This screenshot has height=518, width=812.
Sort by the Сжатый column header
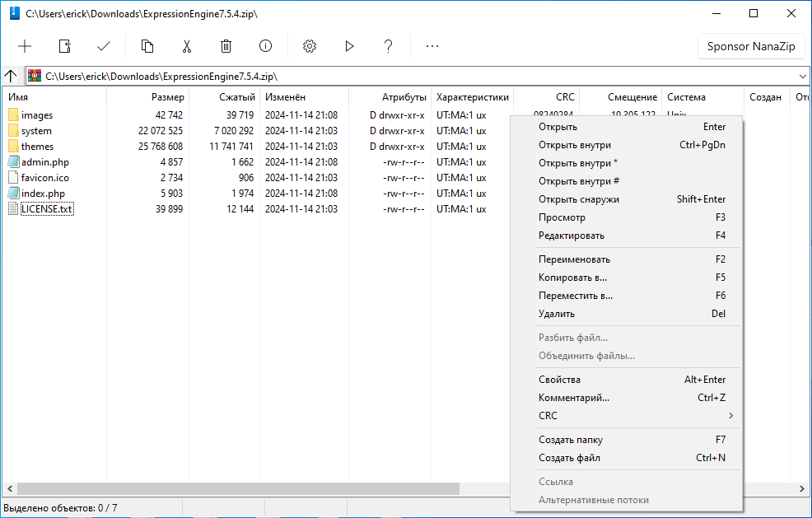pyautogui.click(x=224, y=97)
